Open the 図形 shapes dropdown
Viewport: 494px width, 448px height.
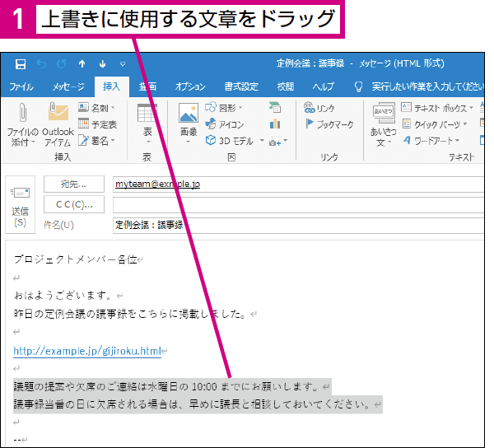click(x=224, y=108)
